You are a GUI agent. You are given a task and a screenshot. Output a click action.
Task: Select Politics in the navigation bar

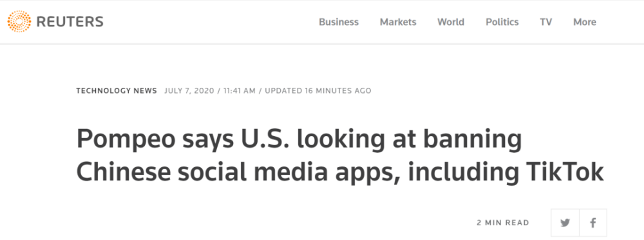502,22
